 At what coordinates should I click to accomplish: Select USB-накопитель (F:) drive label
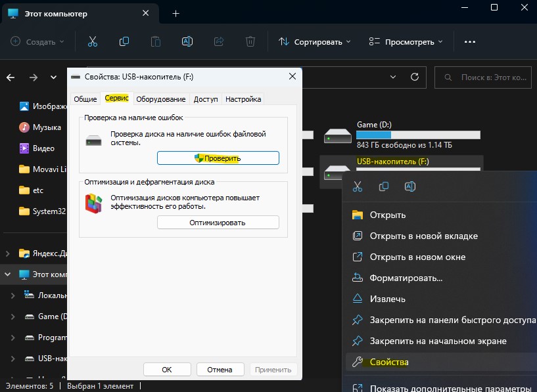[392, 162]
